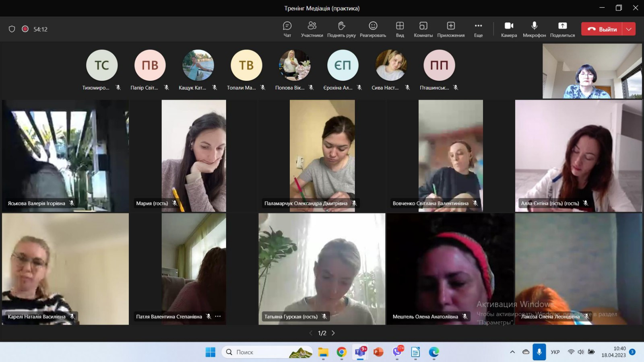Viewport: 644px width, 362px height.
Task: Select Паламарчук Олександра Дмитрівна video tile
Action: 322,156
